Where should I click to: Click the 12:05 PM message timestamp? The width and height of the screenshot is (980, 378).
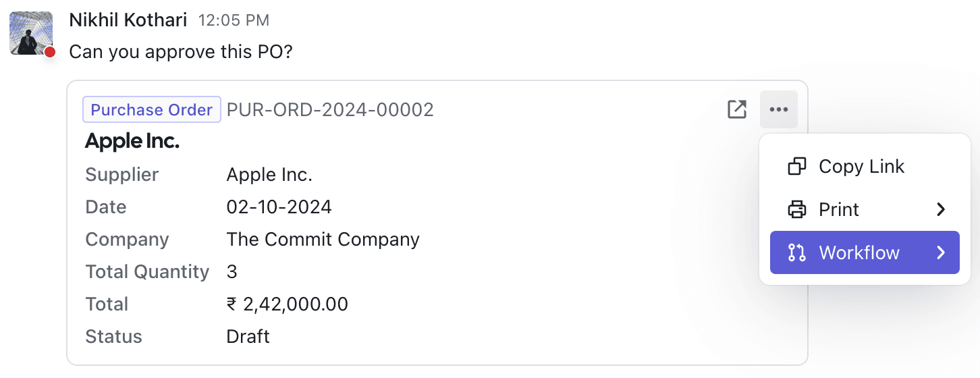234,21
